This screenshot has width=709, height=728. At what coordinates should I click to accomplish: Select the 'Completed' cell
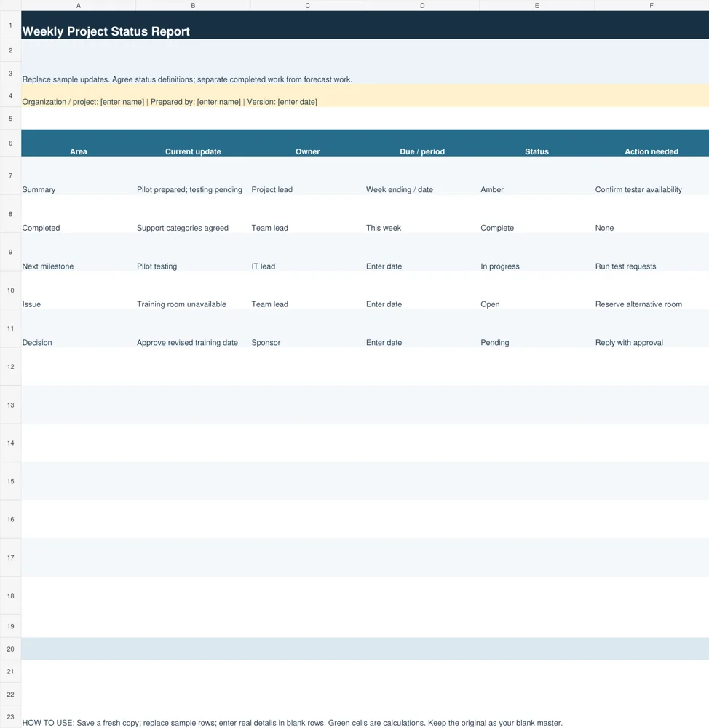79,214
